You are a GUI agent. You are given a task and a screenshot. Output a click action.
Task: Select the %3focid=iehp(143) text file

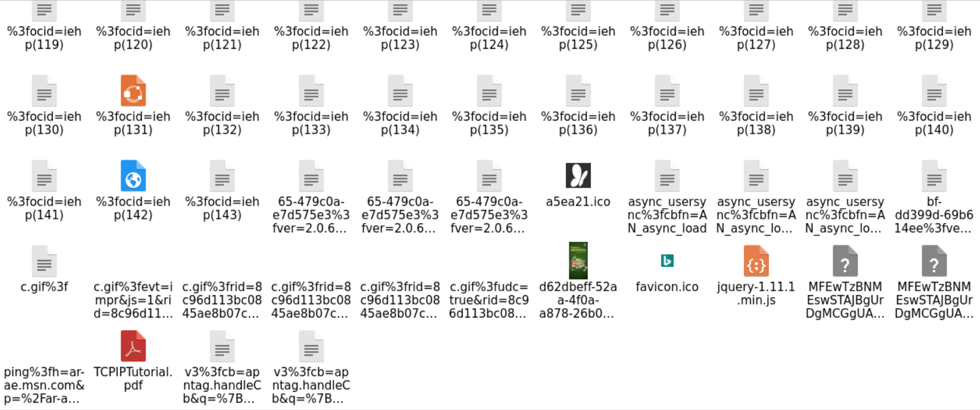(x=222, y=176)
